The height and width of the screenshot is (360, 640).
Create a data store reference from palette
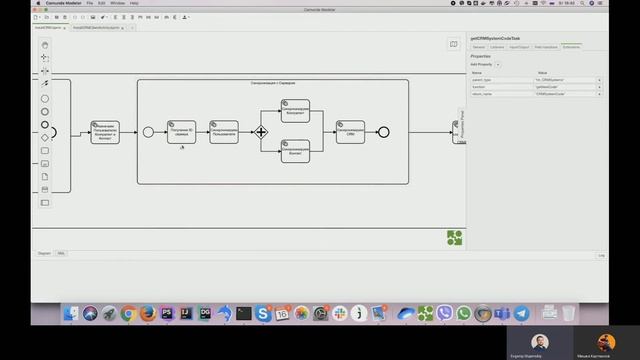coord(45,189)
